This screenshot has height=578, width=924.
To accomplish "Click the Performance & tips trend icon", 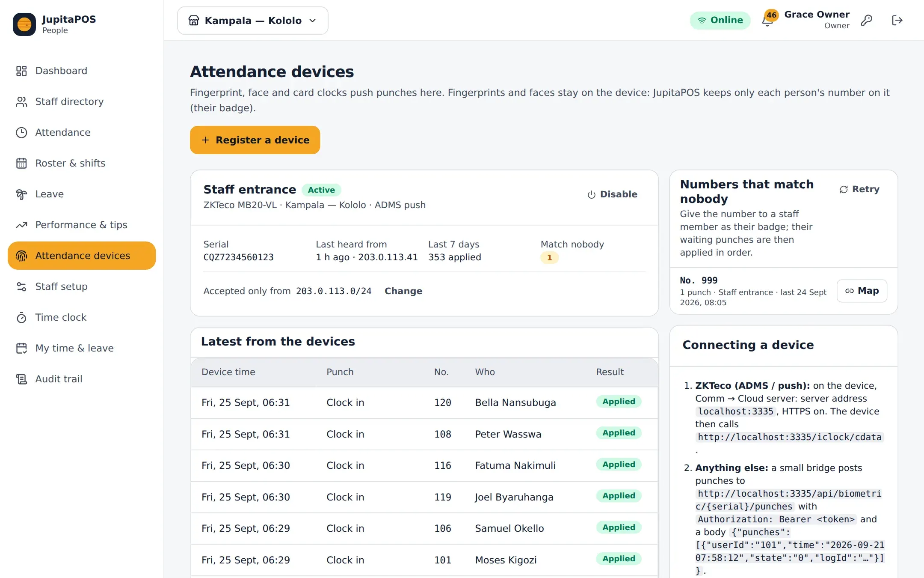I will [x=21, y=225].
